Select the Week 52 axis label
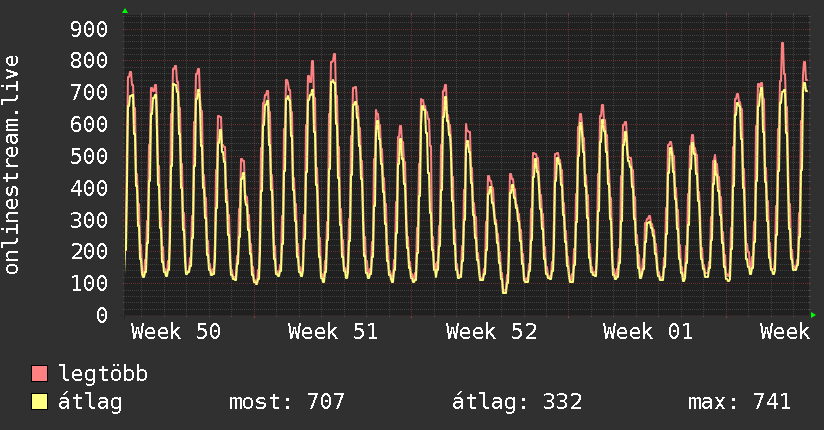 tap(491, 332)
